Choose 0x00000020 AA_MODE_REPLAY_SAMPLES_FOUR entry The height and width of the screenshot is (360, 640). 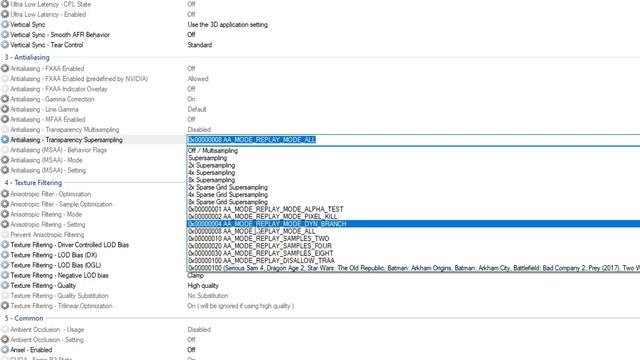413,246
